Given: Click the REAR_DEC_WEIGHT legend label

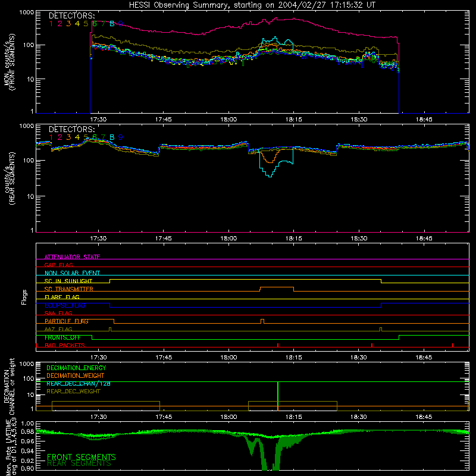Looking at the screenshot, I should click(x=73, y=392).
